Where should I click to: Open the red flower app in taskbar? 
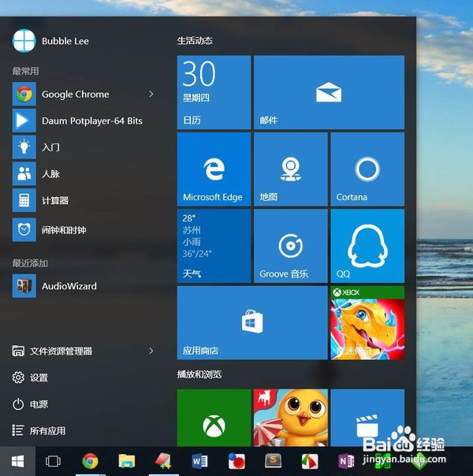(x=236, y=462)
